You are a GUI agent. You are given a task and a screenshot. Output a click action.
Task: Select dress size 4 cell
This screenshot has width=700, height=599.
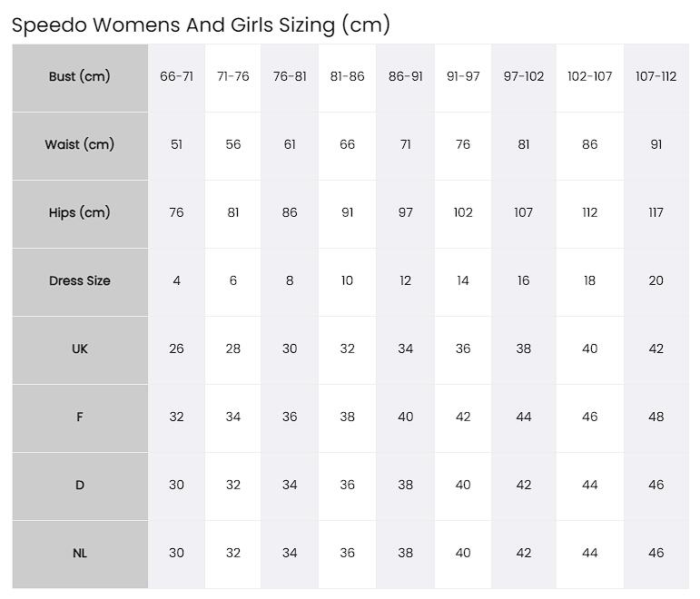(176, 282)
